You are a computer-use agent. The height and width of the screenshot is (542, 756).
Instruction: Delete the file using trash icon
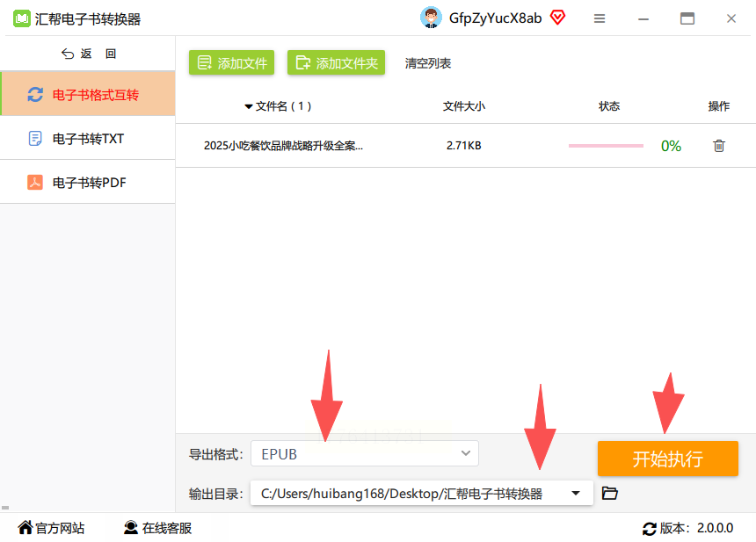(719, 146)
